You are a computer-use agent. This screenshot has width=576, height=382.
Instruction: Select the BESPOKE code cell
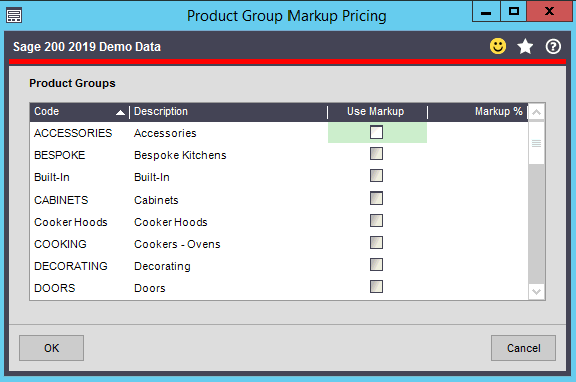[x=80, y=155]
